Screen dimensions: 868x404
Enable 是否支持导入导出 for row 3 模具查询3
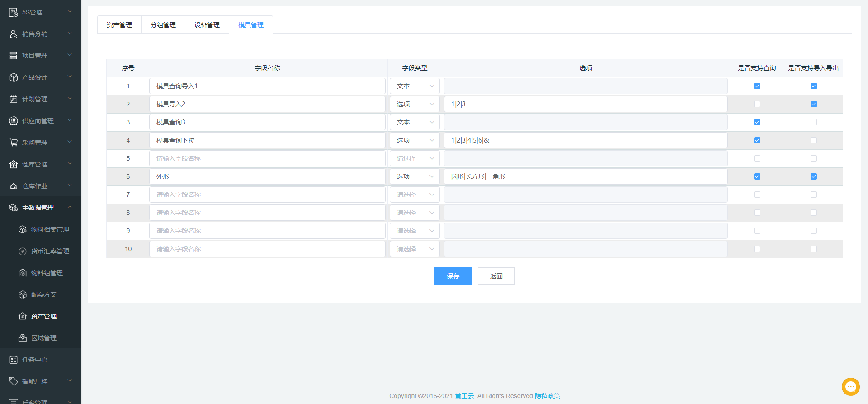[814, 122]
